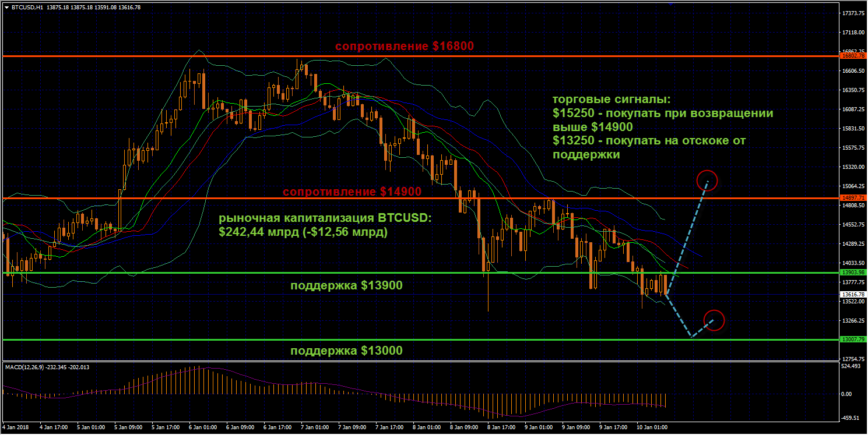This screenshot has width=868, height=435.
Task: Click the lower red circle near $13250
Action: pyautogui.click(x=714, y=320)
